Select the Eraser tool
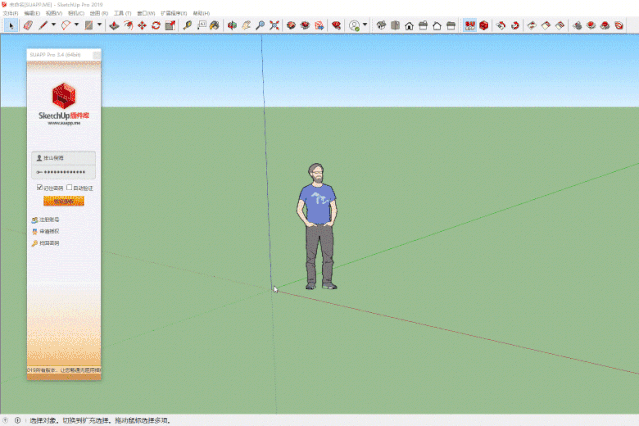The image size is (639, 426). (x=28, y=25)
